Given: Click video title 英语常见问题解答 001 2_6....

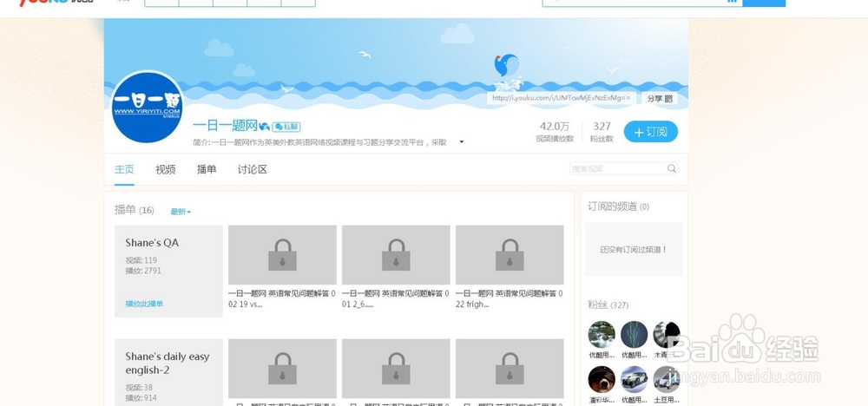Looking at the screenshot, I should point(395,298).
